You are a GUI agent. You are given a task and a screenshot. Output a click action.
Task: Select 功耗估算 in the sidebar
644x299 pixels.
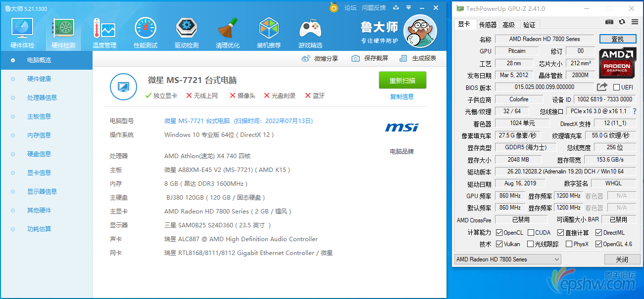(x=47, y=229)
